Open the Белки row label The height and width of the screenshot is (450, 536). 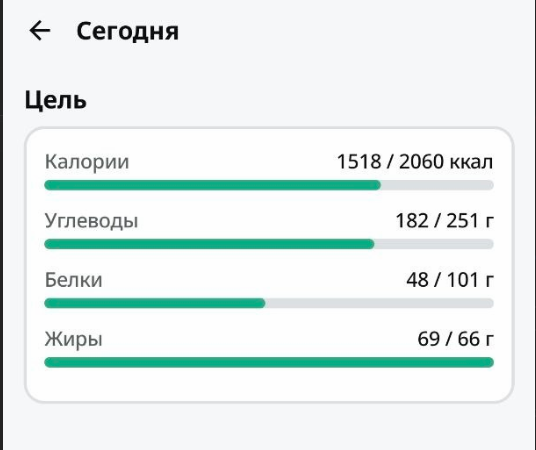point(73,280)
